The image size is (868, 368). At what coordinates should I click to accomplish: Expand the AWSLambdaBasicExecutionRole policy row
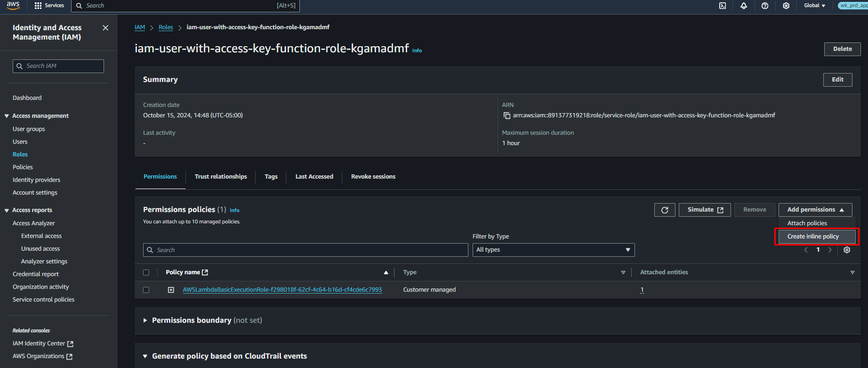pos(171,290)
